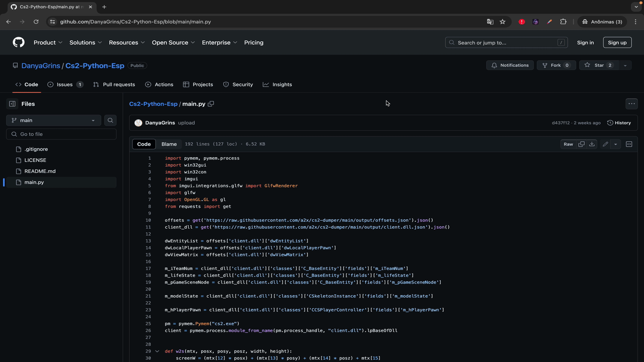Download raw file icon
This screenshot has height=362, width=644.
pos(592,144)
